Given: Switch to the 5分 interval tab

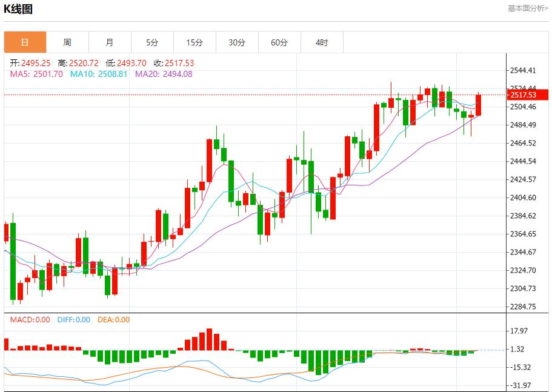Looking at the screenshot, I should click(x=152, y=42).
